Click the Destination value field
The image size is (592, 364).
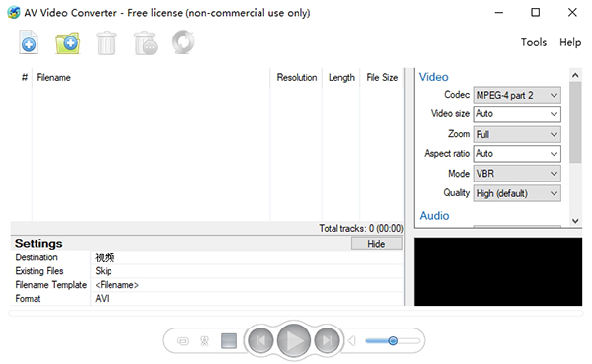(x=247, y=257)
